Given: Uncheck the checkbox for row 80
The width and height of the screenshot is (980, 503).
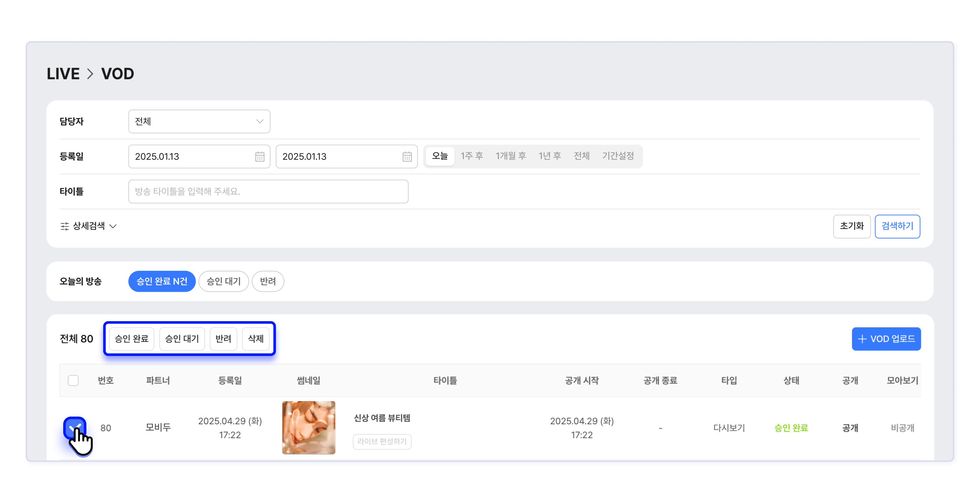Looking at the screenshot, I should (x=74, y=428).
